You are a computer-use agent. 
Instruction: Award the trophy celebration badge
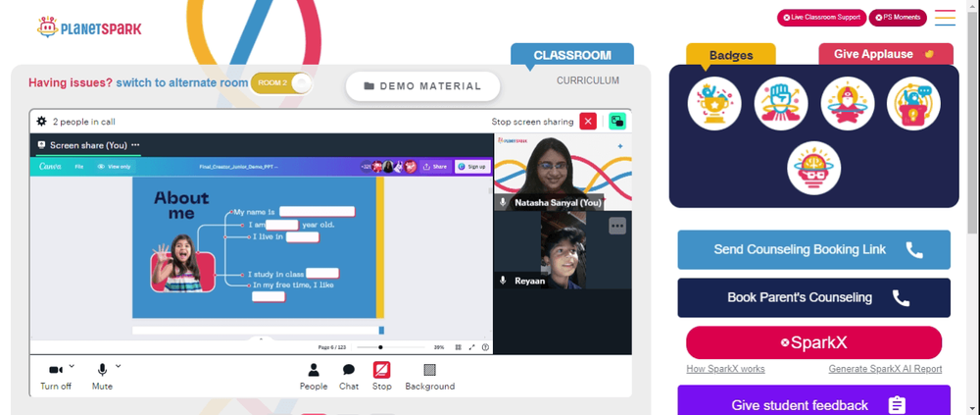click(x=714, y=103)
